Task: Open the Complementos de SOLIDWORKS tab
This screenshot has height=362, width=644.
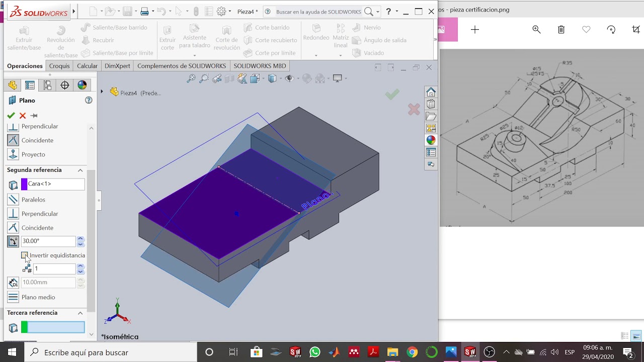Action: click(x=182, y=66)
